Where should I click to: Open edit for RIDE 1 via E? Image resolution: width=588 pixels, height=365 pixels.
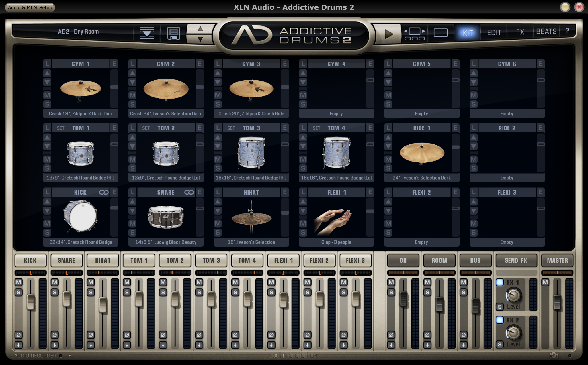point(455,128)
